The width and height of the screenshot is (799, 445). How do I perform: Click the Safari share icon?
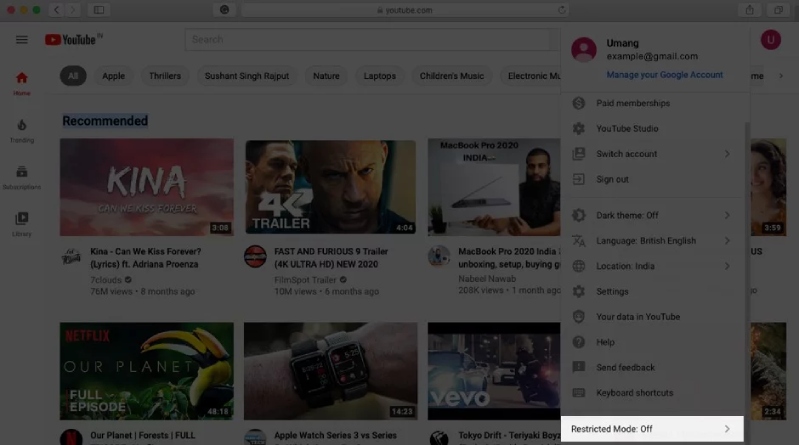[750, 10]
